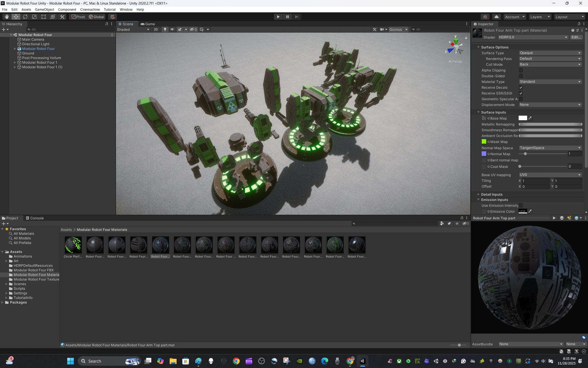Viewport: 588px width, 368px height.
Task: Toggle scene lighting icon
Action: (165, 29)
